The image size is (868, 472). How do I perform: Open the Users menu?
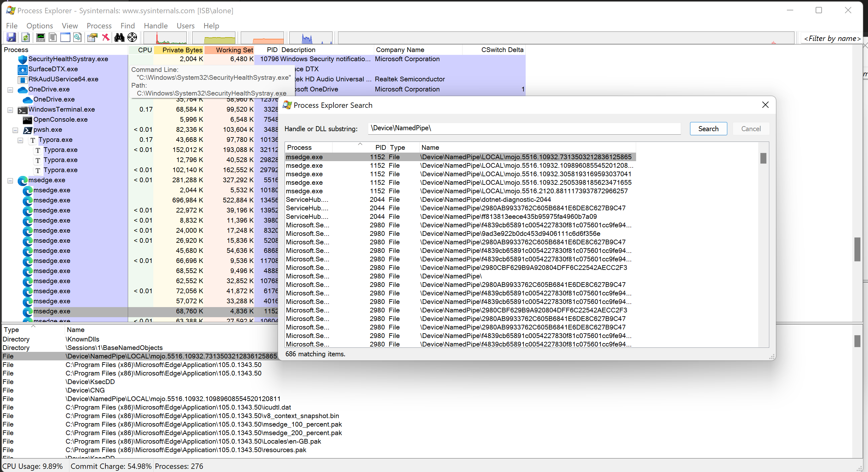[186, 26]
